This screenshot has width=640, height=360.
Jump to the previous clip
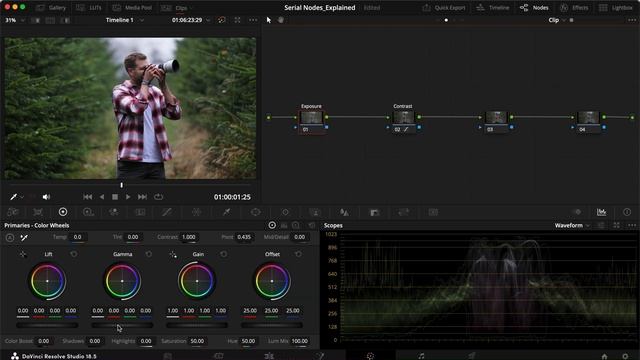tap(87, 197)
